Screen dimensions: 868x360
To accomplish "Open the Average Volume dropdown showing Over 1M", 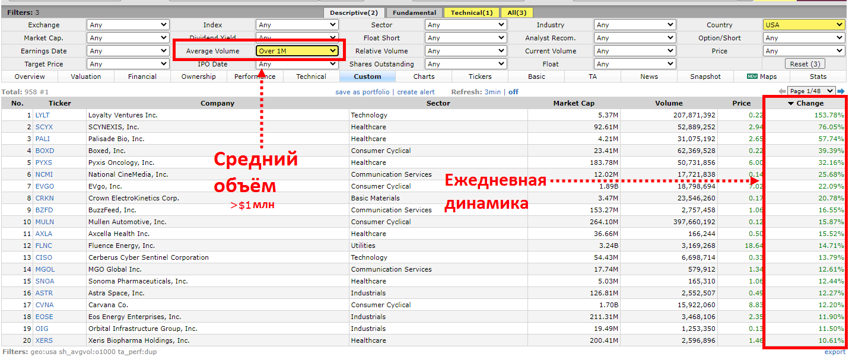I will [297, 50].
